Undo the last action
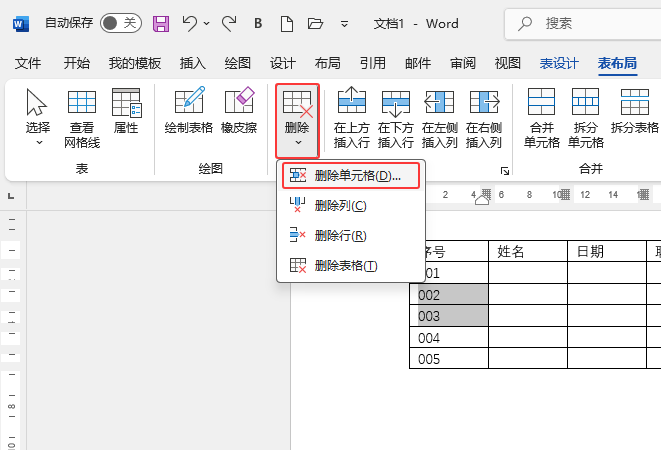The height and width of the screenshot is (450, 661). [189, 23]
